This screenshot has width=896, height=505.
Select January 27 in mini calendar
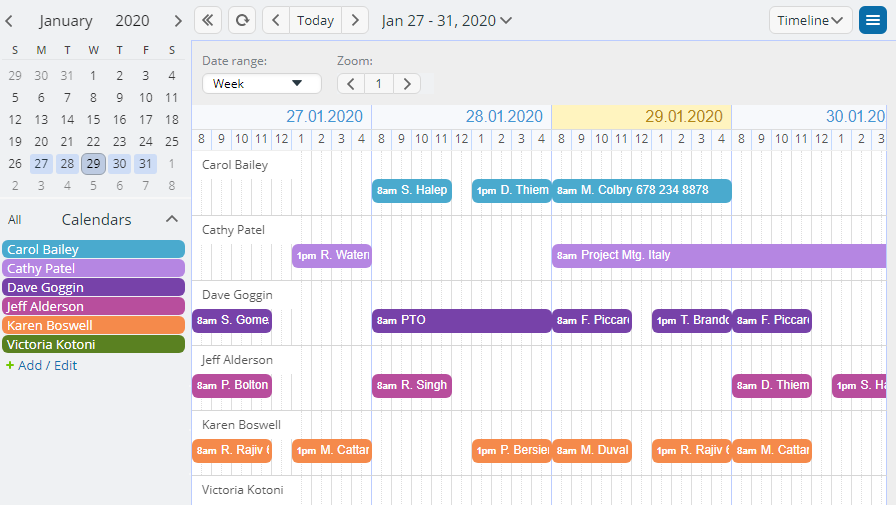[41, 164]
